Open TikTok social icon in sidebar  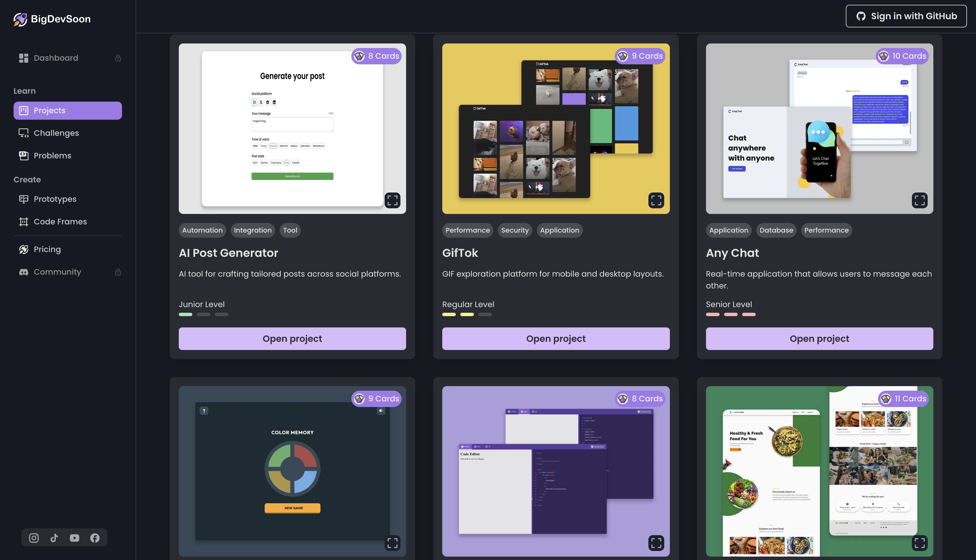(x=54, y=538)
